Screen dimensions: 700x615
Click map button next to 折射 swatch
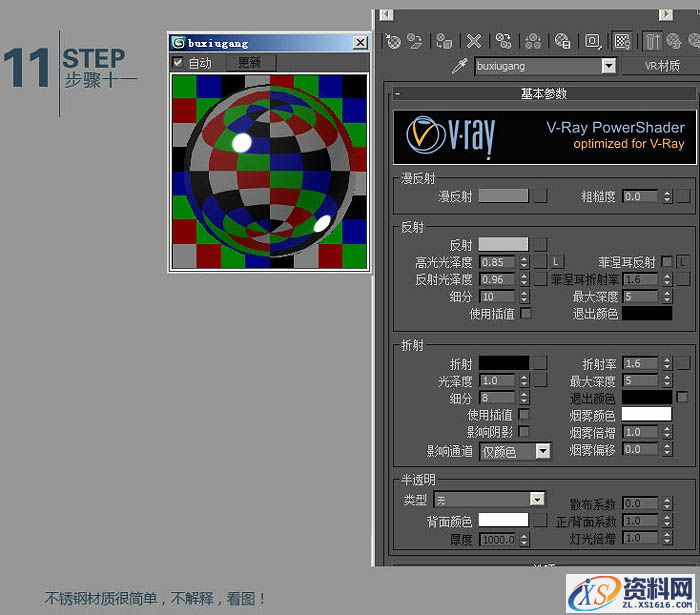coord(540,363)
